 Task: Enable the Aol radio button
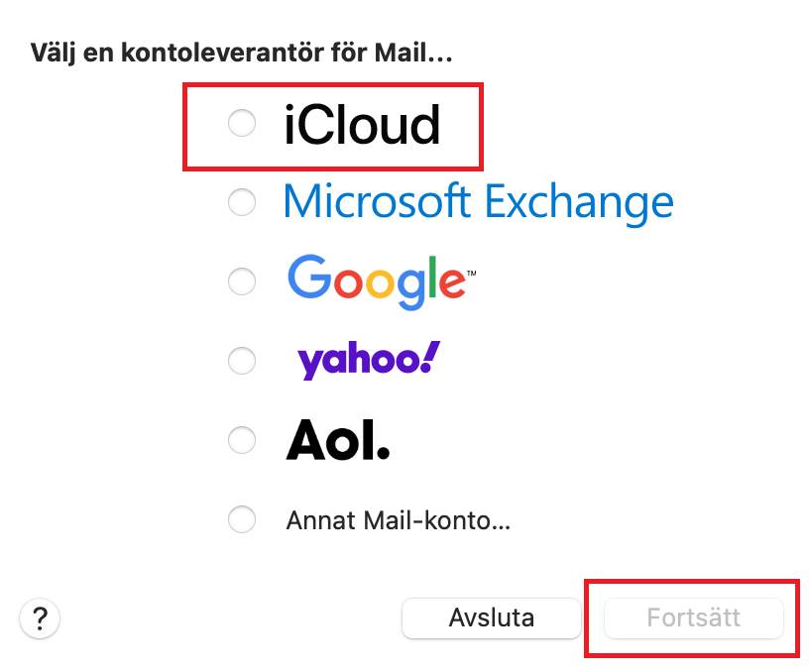coord(242,439)
